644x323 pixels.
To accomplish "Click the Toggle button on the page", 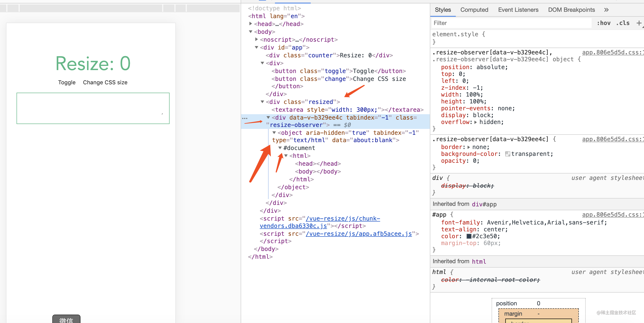I will pos(66,82).
